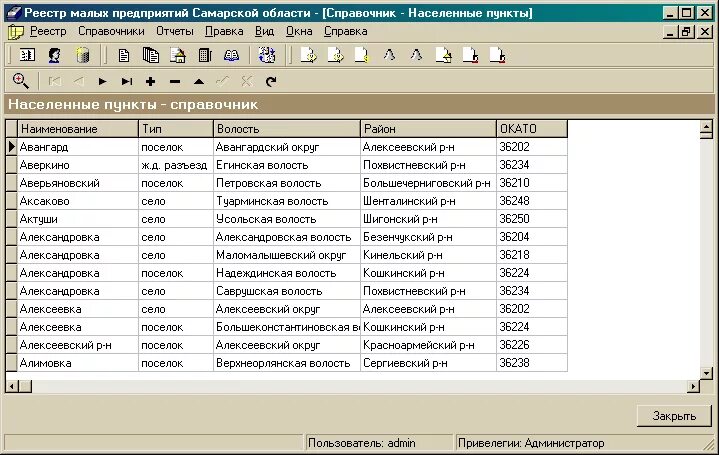Open the Правка menu
Screen dimensions: 719x455
[224, 31]
